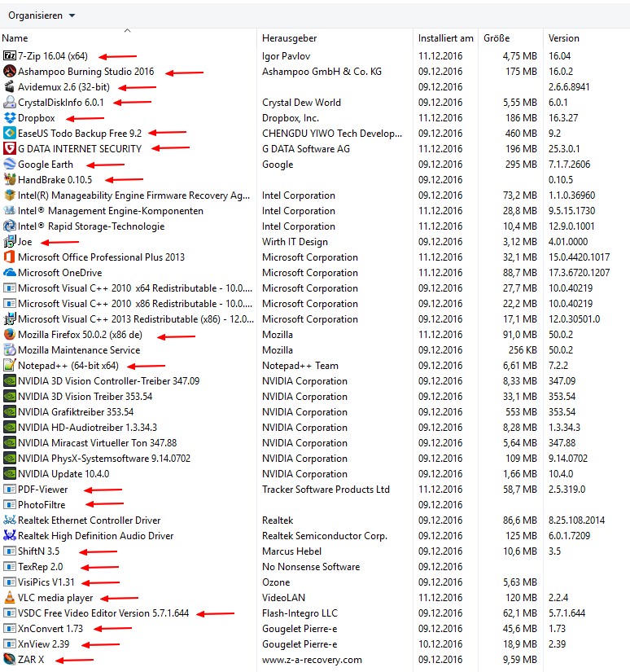Screen dimensions: 630x672
Task: Click the Dropbox icon in the list
Action: 10,118
